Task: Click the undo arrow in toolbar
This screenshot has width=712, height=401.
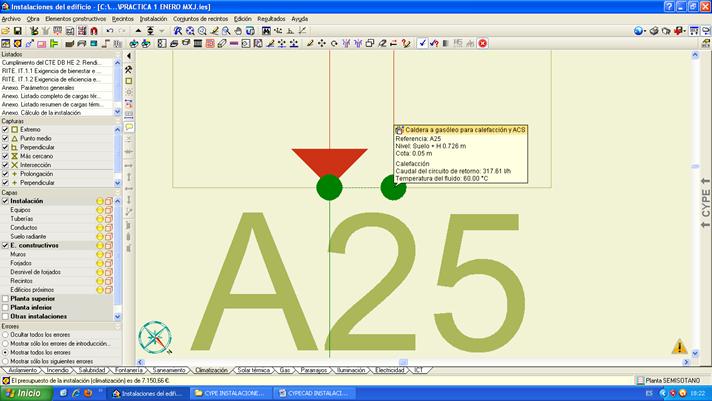Action: [109, 31]
